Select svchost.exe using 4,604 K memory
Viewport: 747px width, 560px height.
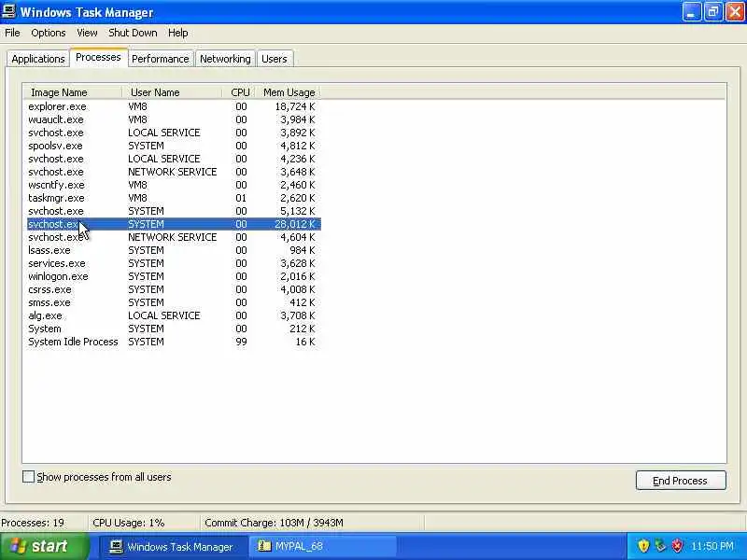pyautogui.click(x=174, y=237)
